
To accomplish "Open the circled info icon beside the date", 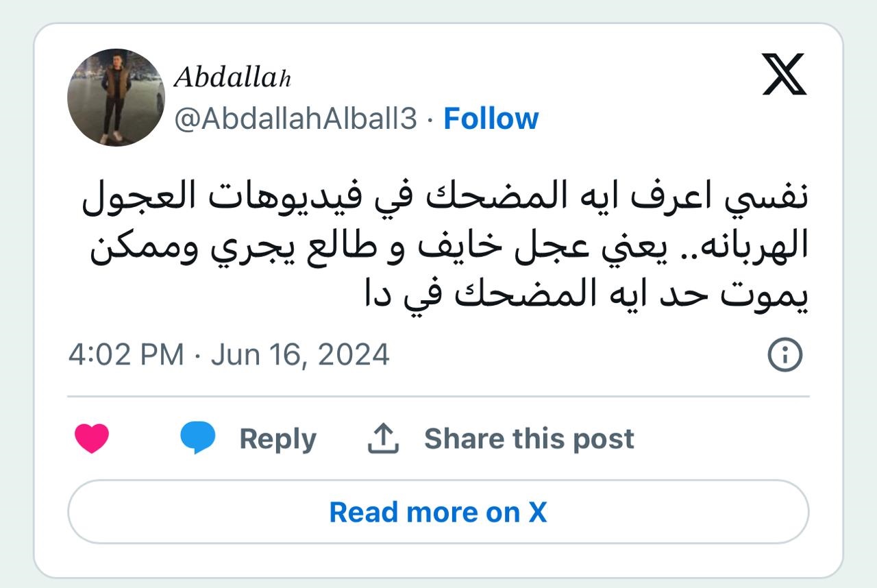I will 785,355.
